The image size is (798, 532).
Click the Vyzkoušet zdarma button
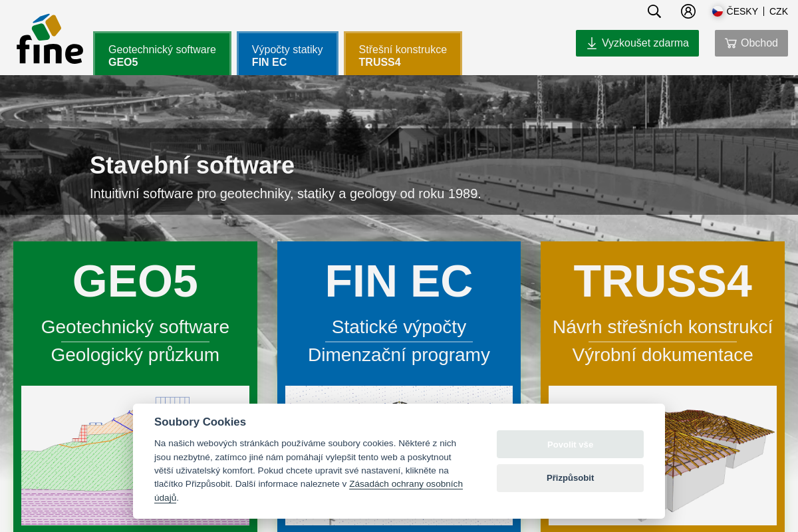637,43
